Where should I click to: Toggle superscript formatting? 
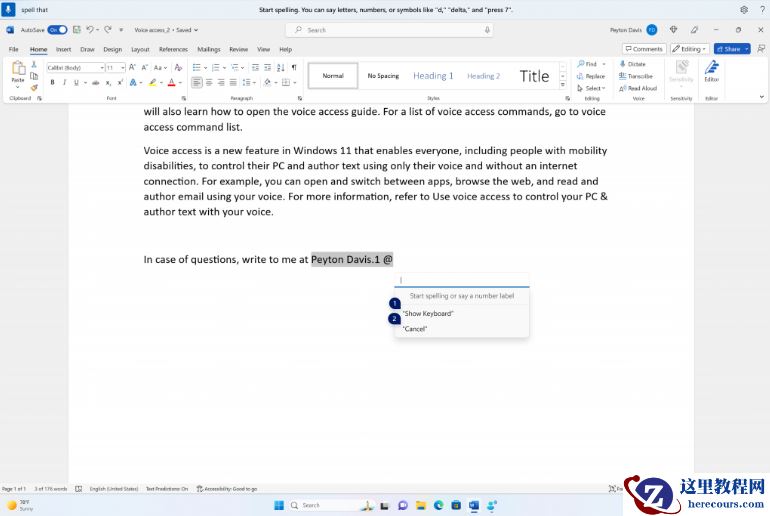pyautogui.click(x=120, y=82)
